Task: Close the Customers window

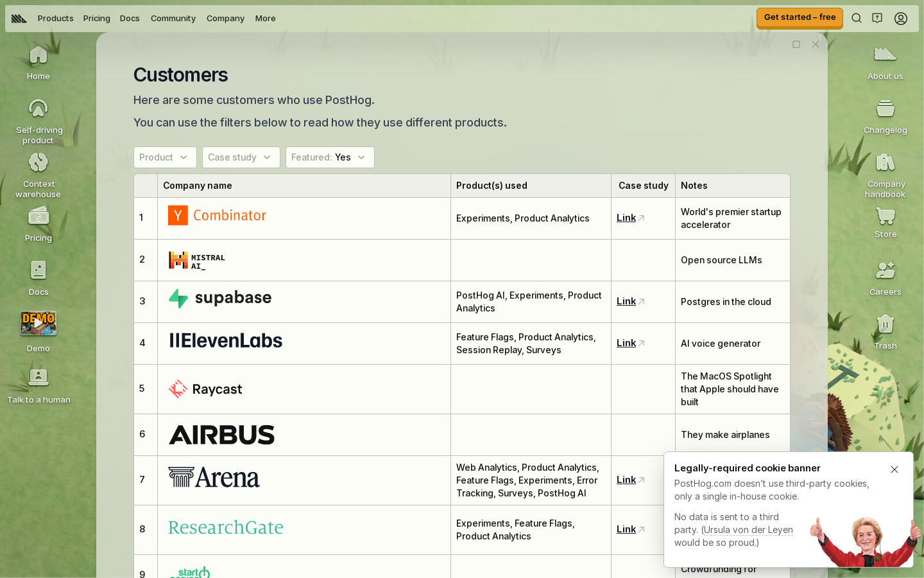Action: [x=816, y=44]
